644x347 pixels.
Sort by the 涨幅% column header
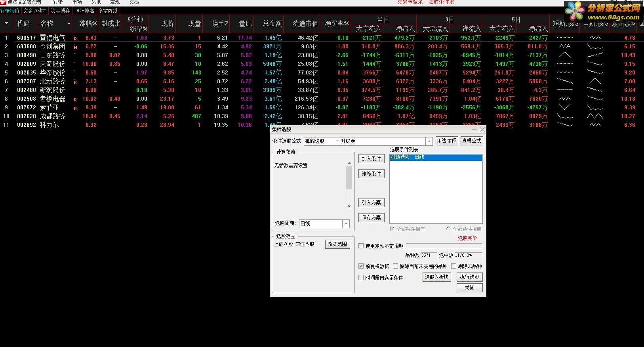click(x=88, y=24)
